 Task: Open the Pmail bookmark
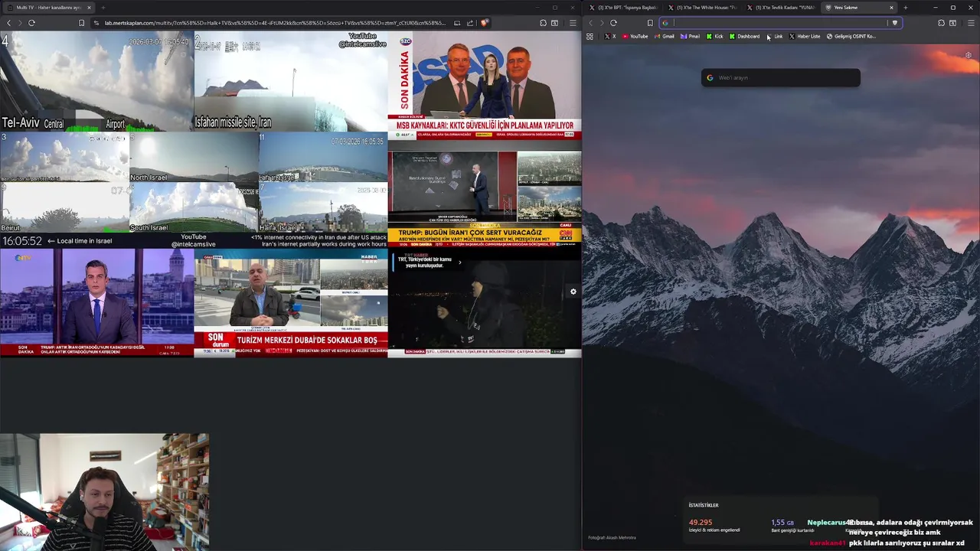pyautogui.click(x=690, y=36)
